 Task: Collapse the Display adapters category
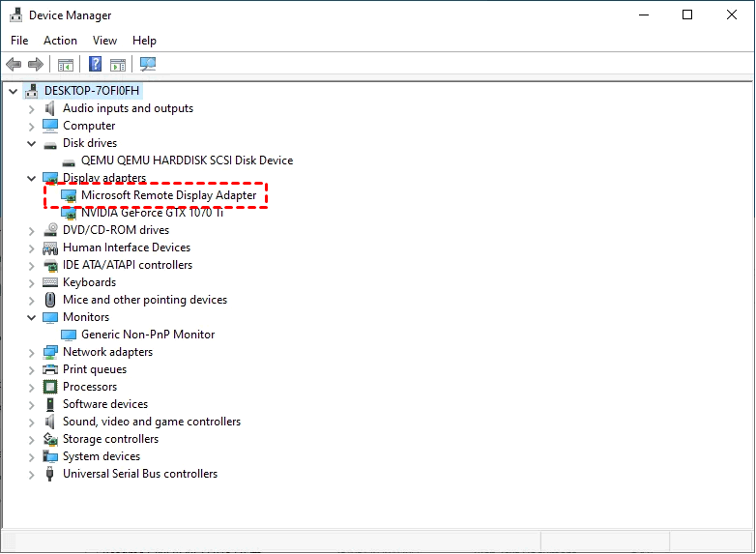tap(31, 179)
